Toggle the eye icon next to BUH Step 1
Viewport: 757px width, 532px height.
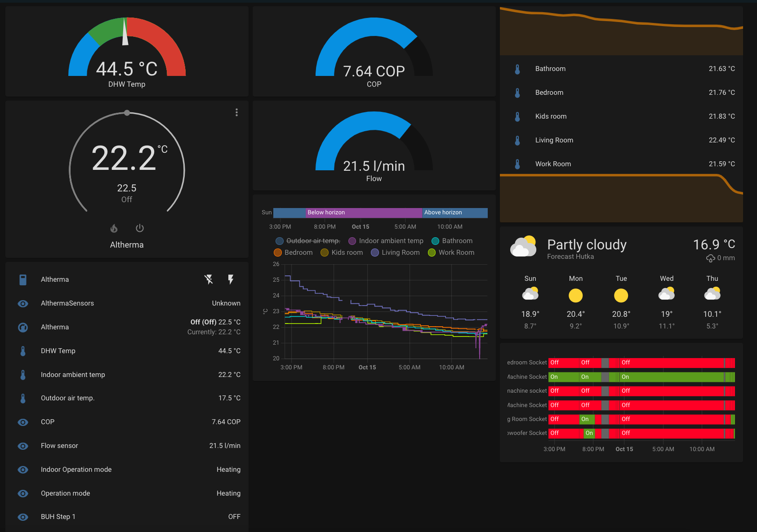pyautogui.click(x=22, y=517)
